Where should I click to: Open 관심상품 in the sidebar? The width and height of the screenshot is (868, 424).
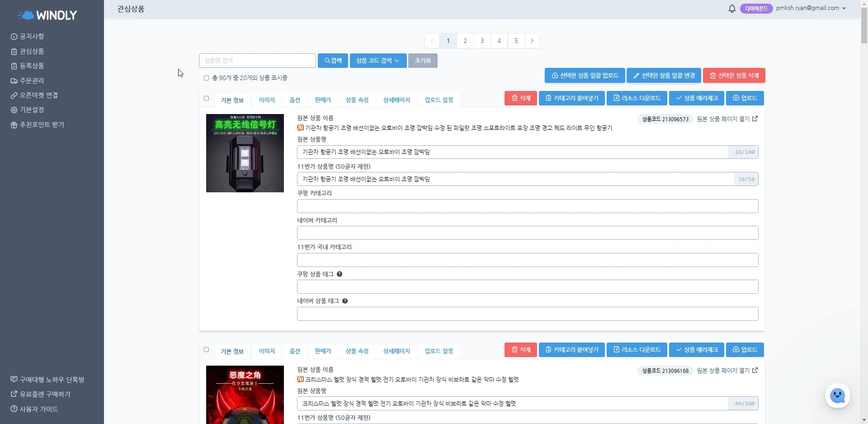pos(28,52)
